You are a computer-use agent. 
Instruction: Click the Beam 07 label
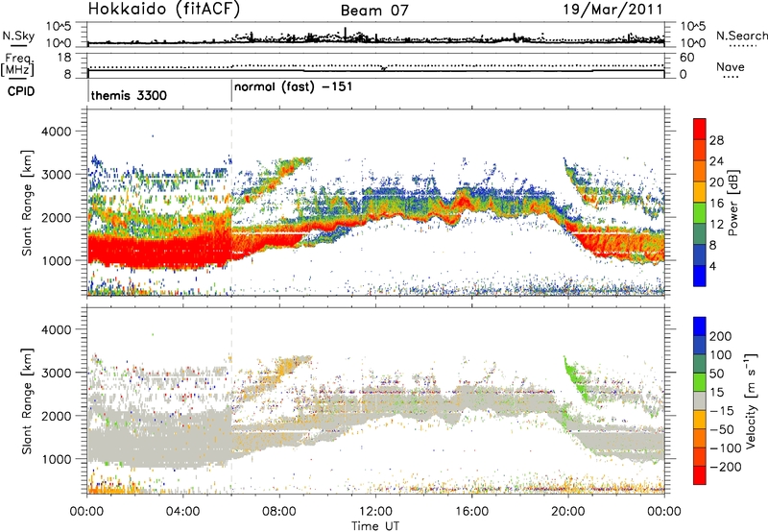click(x=374, y=11)
